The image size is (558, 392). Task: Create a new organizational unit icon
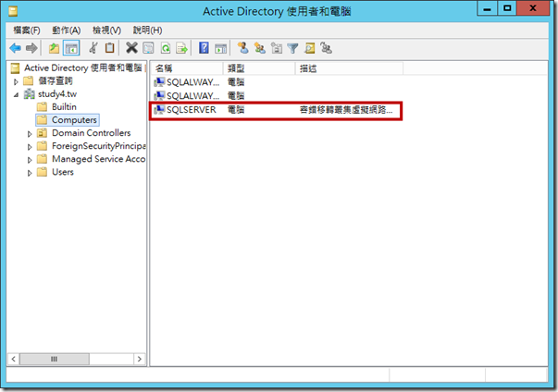277,48
